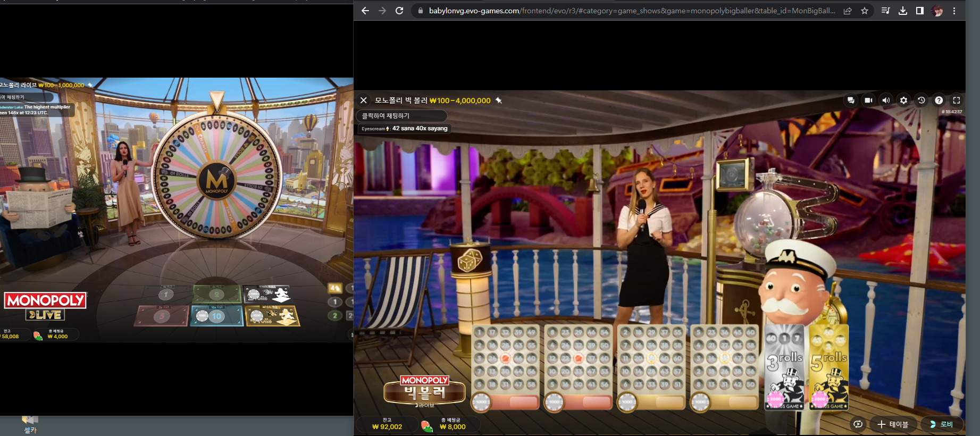The height and width of the screenshot is (436, 980).
Task: Click the Monopoly Big Baller logo
Action: click(424, 391)
